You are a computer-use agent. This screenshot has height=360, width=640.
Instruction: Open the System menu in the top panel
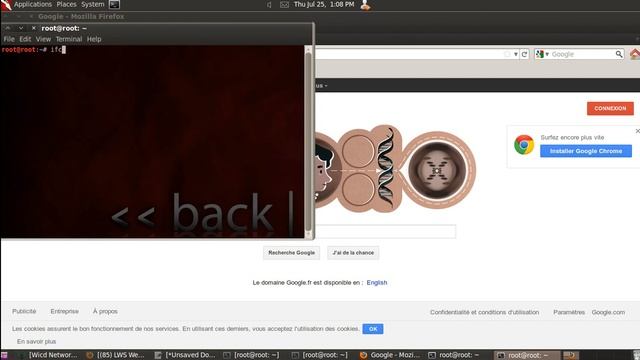pyautogui.click(x=93, y=4)
